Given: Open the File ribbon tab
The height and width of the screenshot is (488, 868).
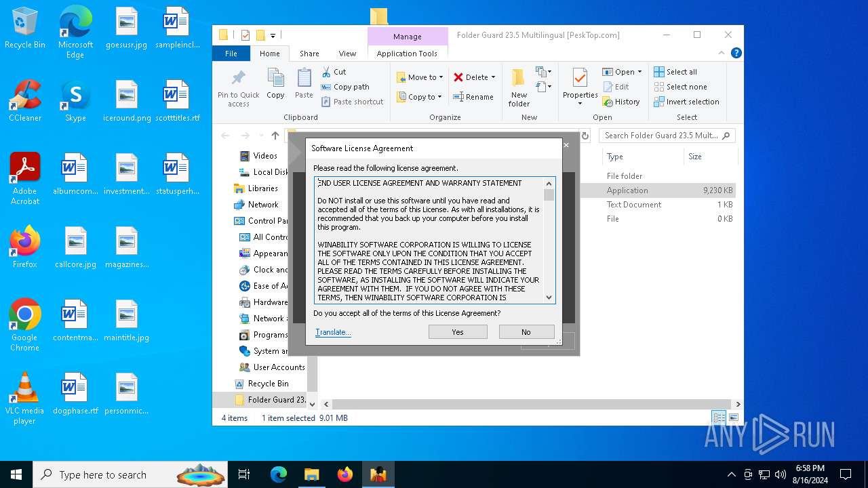Looking at the screenshot, I should 231,54.
